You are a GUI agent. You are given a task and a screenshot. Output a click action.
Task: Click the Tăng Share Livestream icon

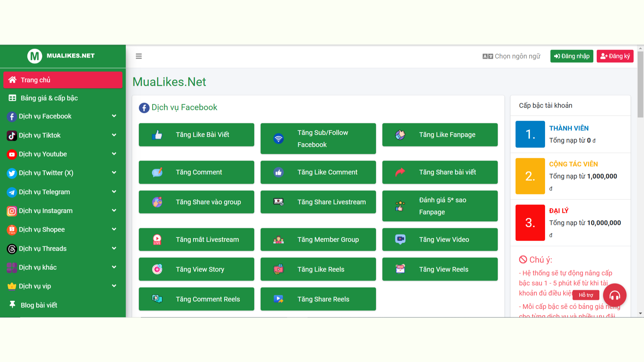(x=279, y=202)
